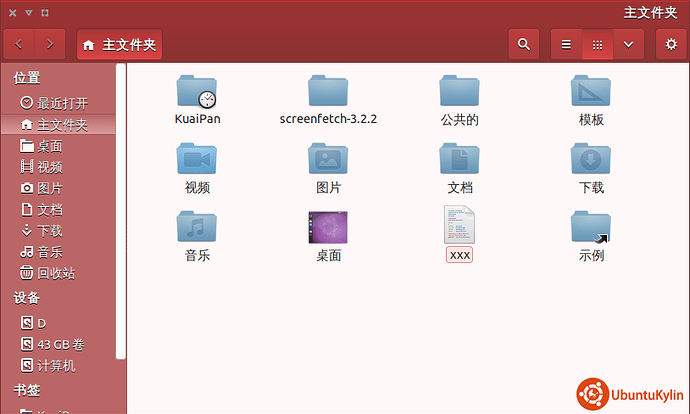Screen dimensions: 690x414
Task: Click the window maximize square button
Action: (x=45, y=13)
